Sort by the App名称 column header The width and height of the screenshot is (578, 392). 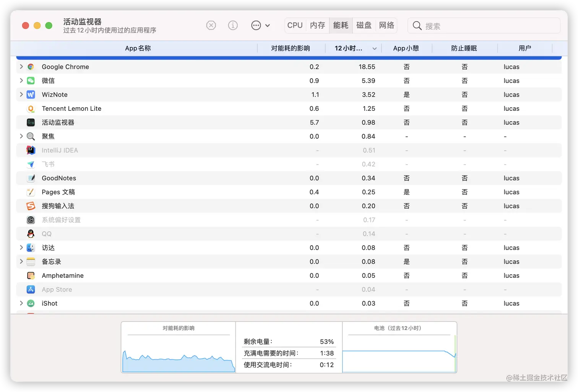tap(138, 48)
